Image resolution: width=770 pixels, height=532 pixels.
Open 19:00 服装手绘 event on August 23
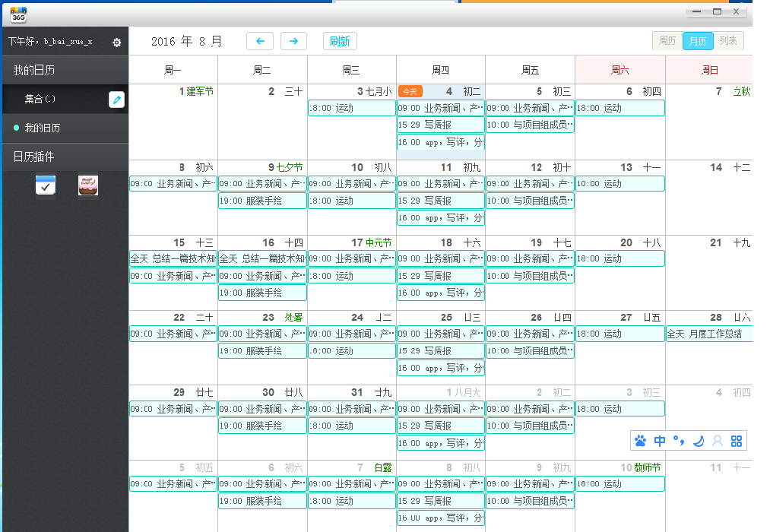[x=263, y=351]
